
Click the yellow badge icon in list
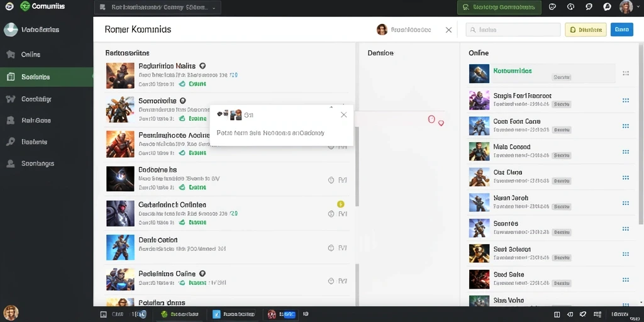[x=340, y=204]
